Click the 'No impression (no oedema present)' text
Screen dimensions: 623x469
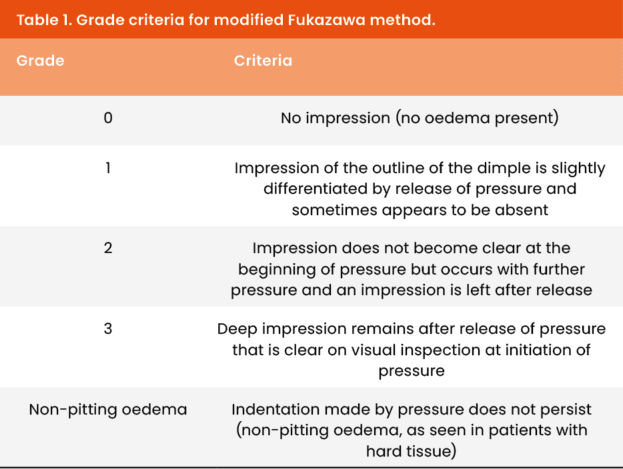tap(420, 118)
